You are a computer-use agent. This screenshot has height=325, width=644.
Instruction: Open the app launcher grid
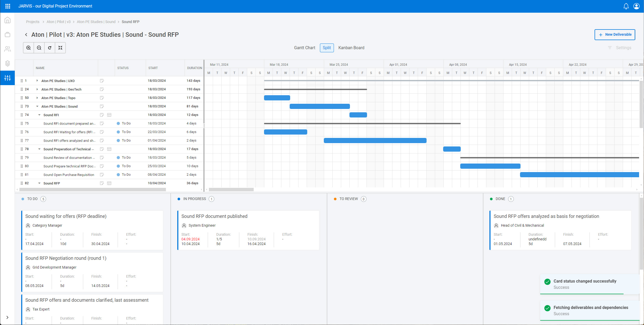coord(8,6)
